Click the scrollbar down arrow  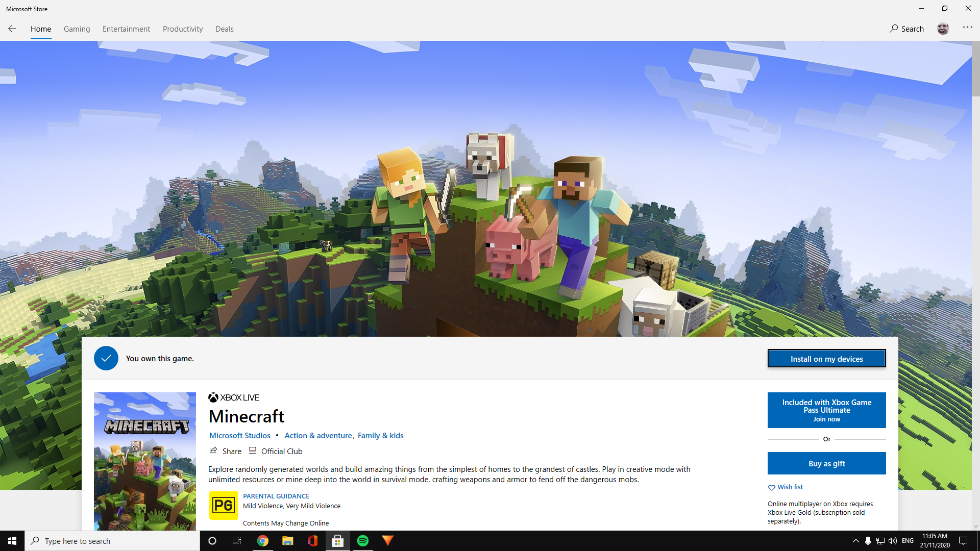coord(976,526)
